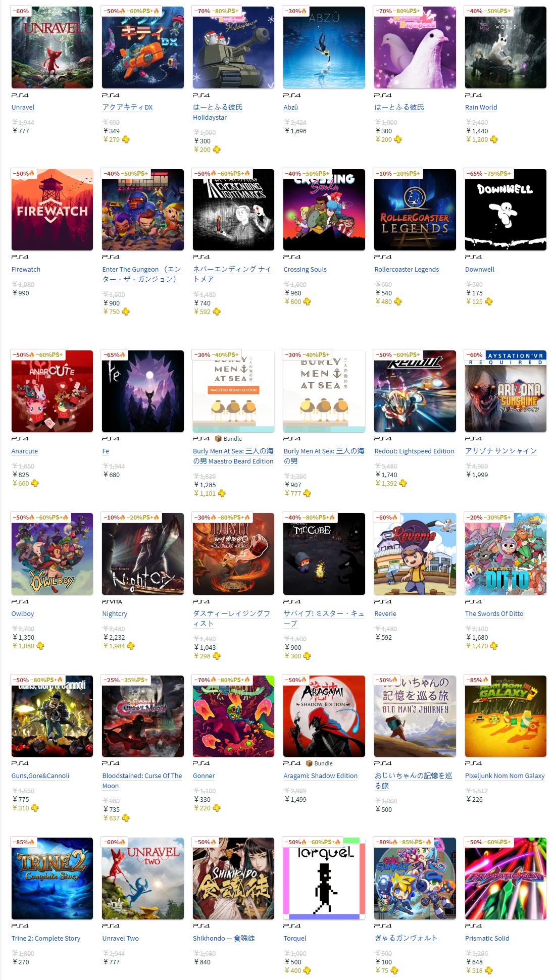
Task: Open The Swords Of Ditto link
Action: [x=494, y=614]
